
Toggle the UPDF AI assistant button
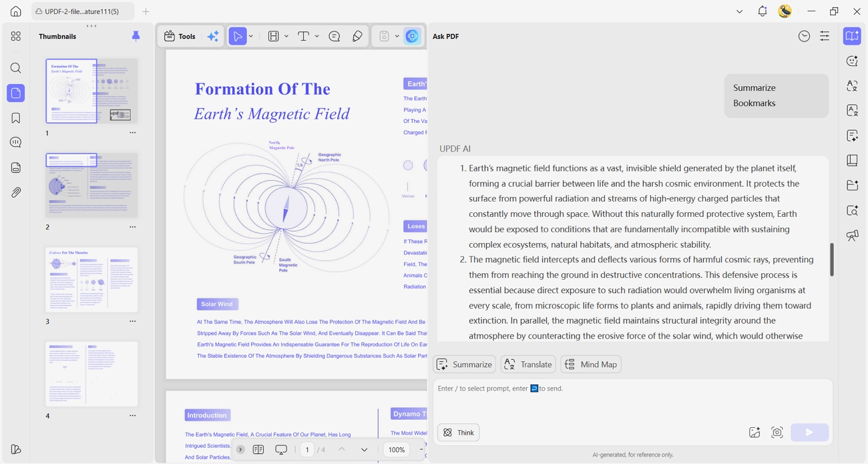click(413, 36)
